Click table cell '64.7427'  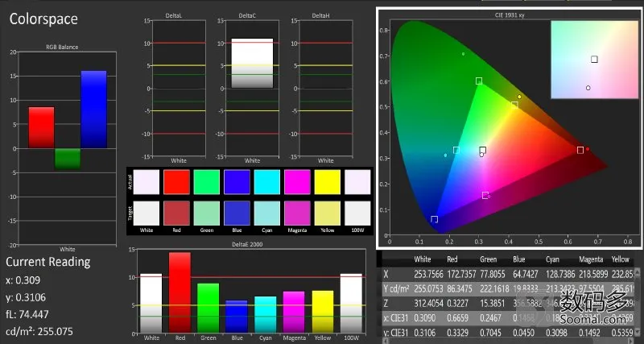(x=526, y=274)
